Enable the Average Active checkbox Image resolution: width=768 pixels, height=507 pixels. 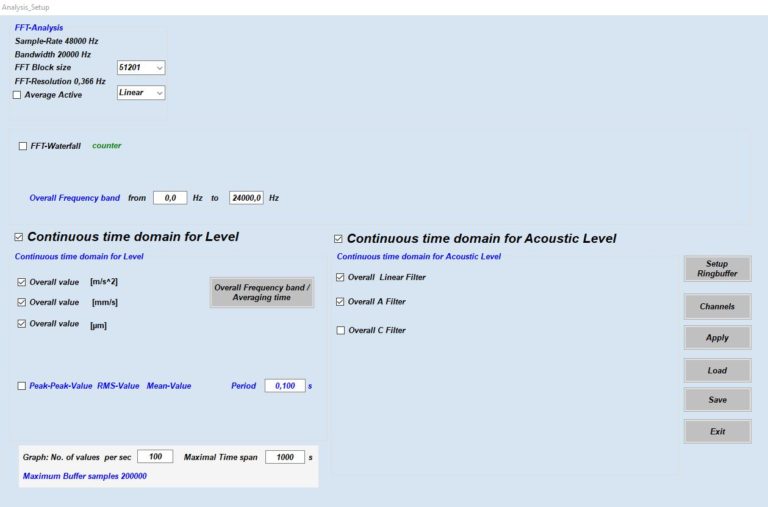16,95
